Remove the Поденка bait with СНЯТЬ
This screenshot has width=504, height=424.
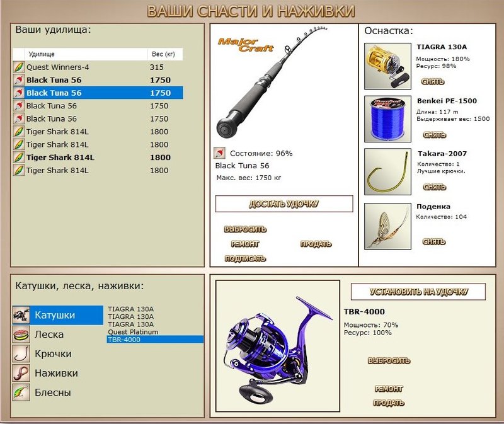click(433, 242)
